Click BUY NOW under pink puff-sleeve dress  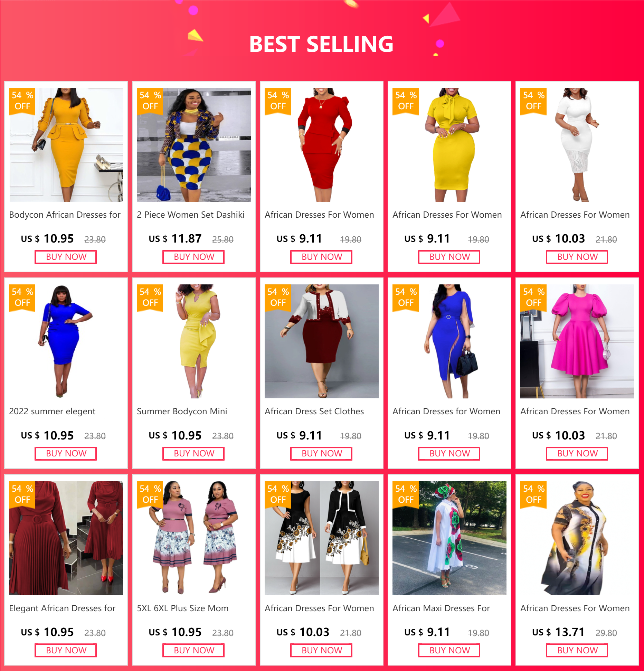coord(577,454)
